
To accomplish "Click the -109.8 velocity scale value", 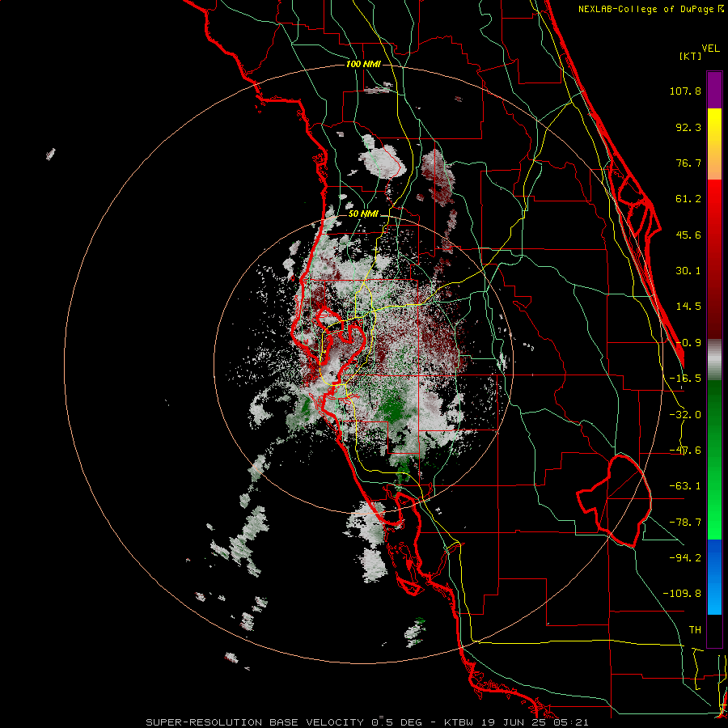I will pos(682,594).
